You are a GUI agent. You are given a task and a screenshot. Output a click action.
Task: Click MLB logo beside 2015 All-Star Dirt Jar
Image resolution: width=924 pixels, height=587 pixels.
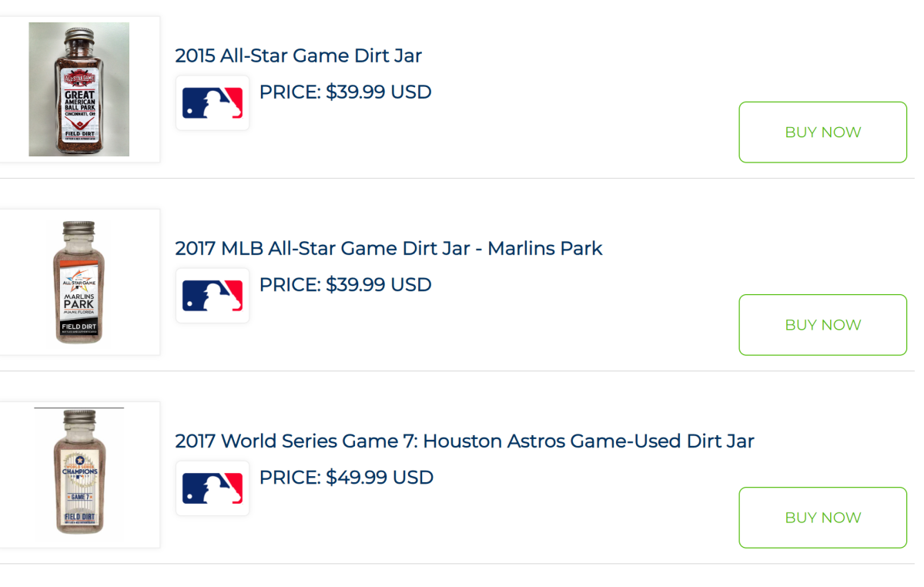pyautogui.click(x=213, y=102)
